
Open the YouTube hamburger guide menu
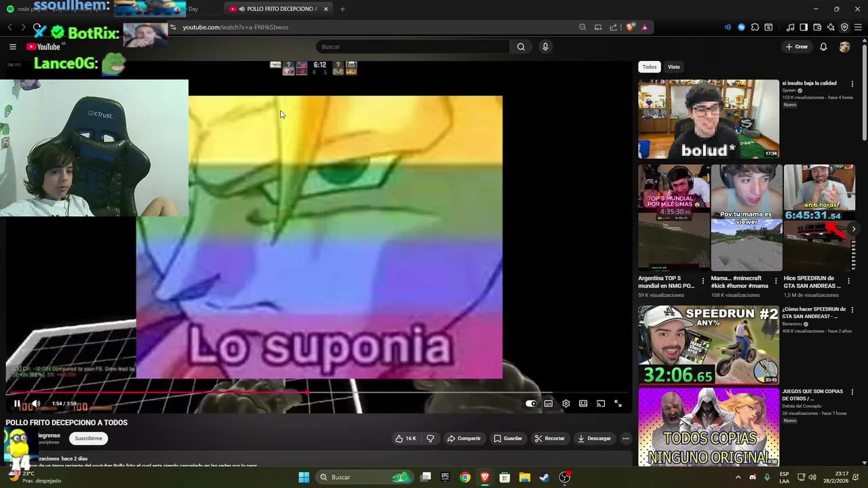(x=12, y=47)
